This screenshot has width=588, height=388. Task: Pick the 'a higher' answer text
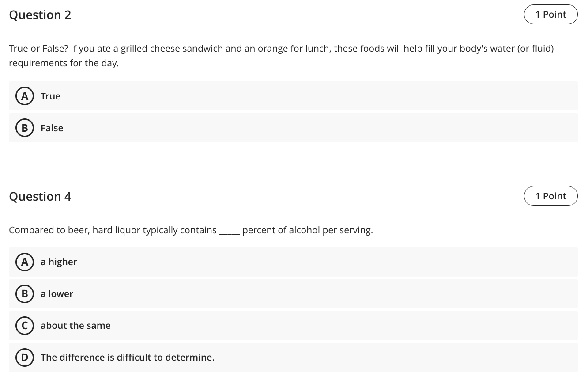click(x=59, y=262)
